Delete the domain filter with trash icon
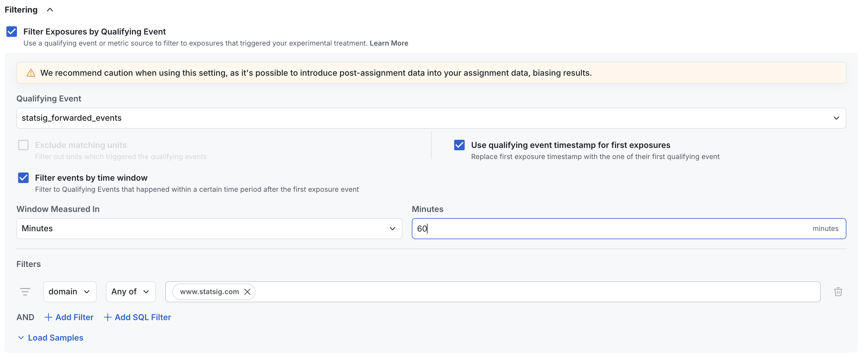 (838, 291)
